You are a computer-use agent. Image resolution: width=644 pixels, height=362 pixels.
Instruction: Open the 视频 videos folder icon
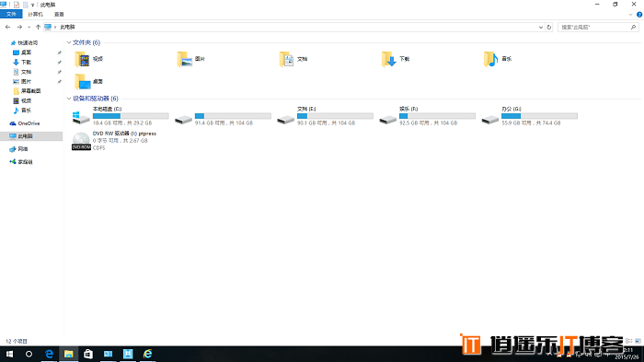click(83, 59)
